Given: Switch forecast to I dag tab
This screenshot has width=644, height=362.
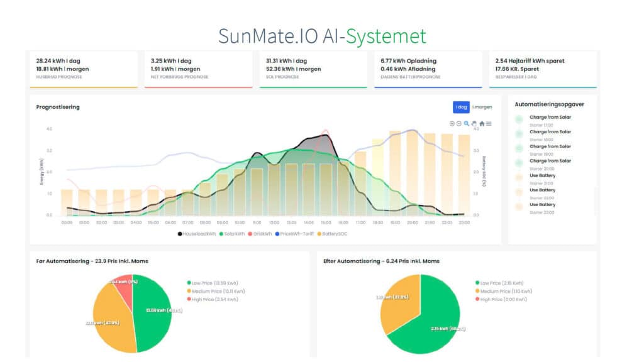Looking at the screenshot, I should (x=461, y=107).
